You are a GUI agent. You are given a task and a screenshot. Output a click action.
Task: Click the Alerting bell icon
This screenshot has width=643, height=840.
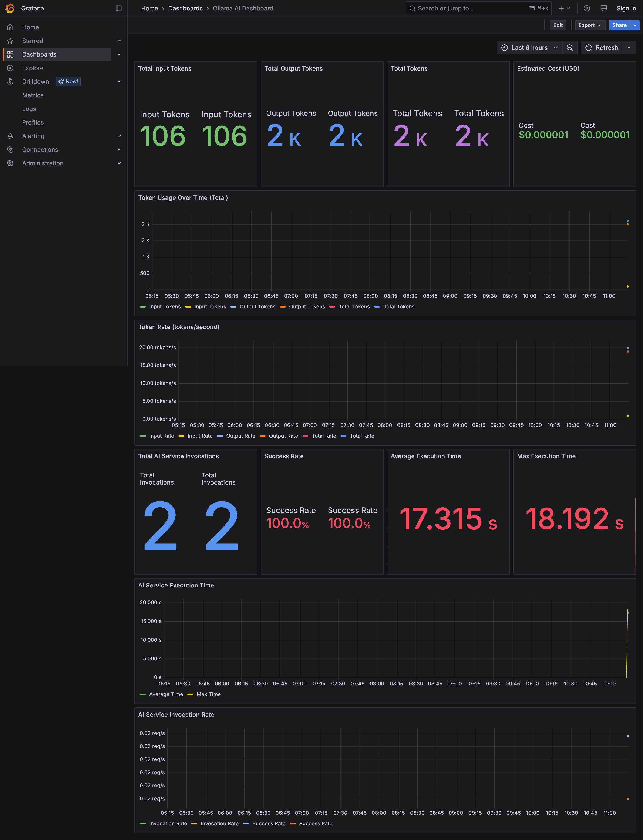(10, 136)
